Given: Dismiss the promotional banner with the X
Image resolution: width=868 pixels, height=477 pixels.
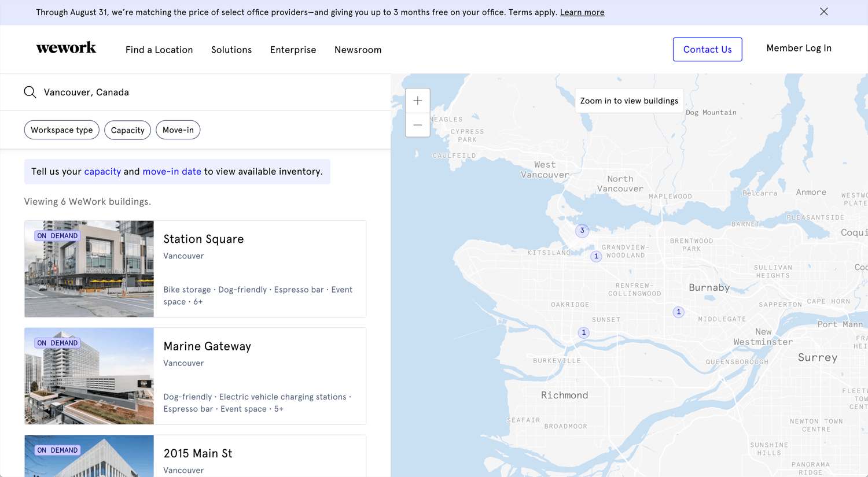Looking at the screenshot, I should point(823,12).
